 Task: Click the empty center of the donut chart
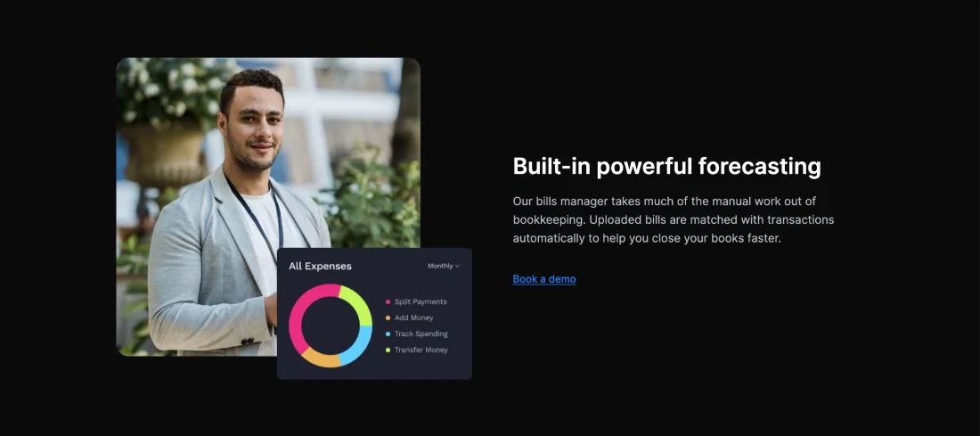[x=331, y=326]
